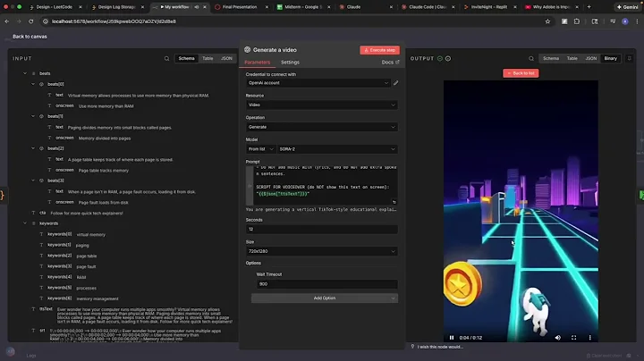Collapse the beats[3] node

pyautogui.click(x=33, y=180)
